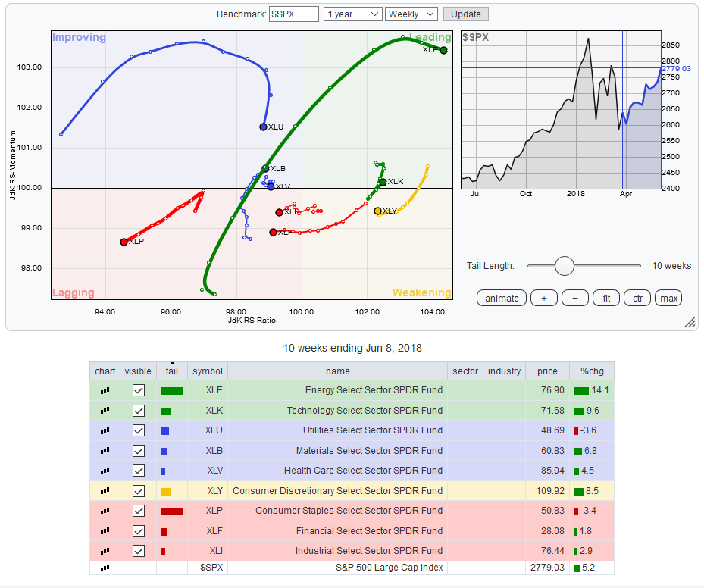Click XLK green tail color swatch
Screen dimensions: 704x588
tap(166, 411)
